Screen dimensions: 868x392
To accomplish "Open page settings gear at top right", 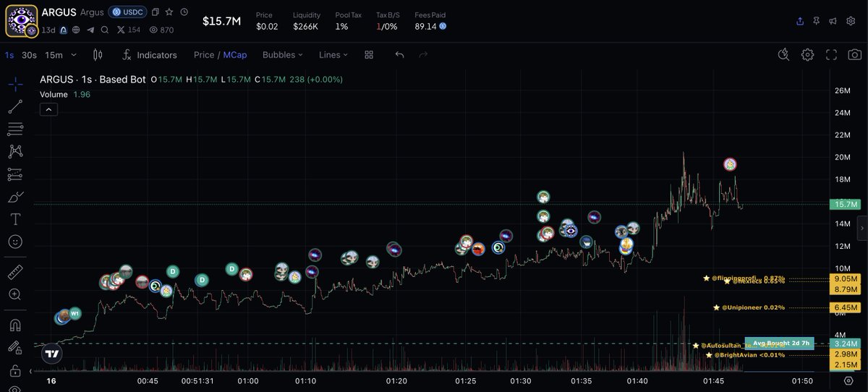I will point(851,21).
